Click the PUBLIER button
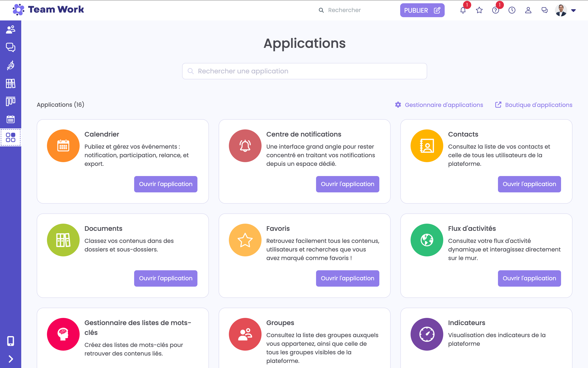The image size is (588, 368). (422, 10)
